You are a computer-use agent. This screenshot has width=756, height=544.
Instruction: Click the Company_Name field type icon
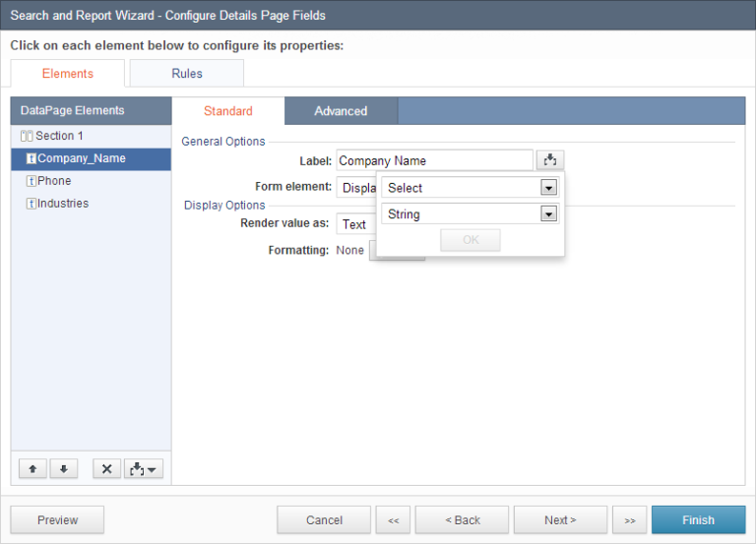pyautogui.click(x=31, y=158)
